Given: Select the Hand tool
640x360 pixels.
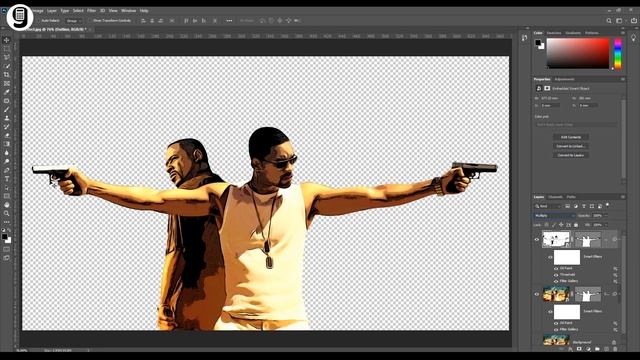Looking at the screenshot, I should 7,204.
